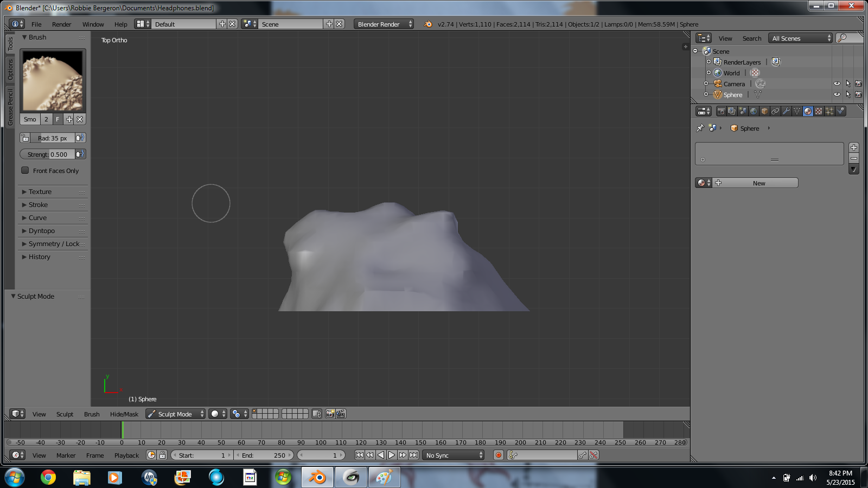
Task: Toggle brush radius pressure sensitivity button
Action: 80,138
